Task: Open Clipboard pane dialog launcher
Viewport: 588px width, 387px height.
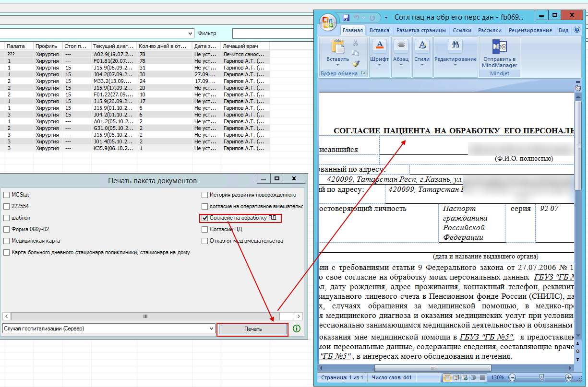Action: pos(363,73)
